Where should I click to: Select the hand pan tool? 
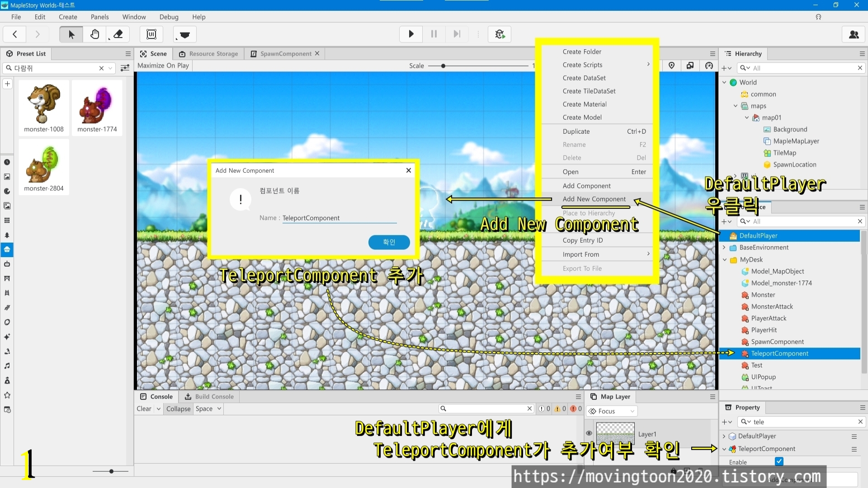(x=94, y=34)
